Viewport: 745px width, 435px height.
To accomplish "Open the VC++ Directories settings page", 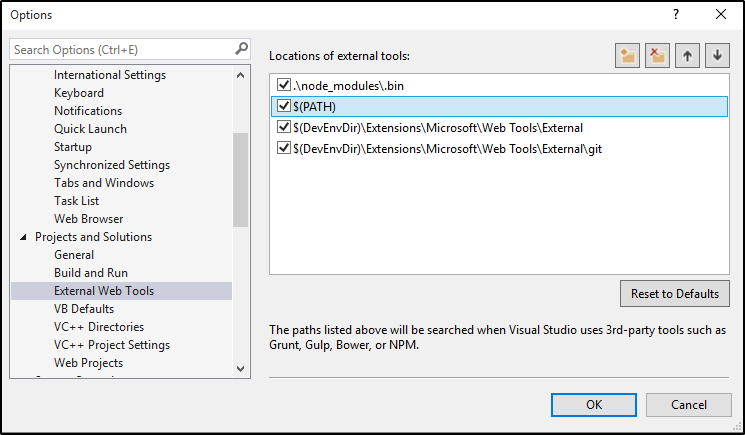I will [99, 327].
